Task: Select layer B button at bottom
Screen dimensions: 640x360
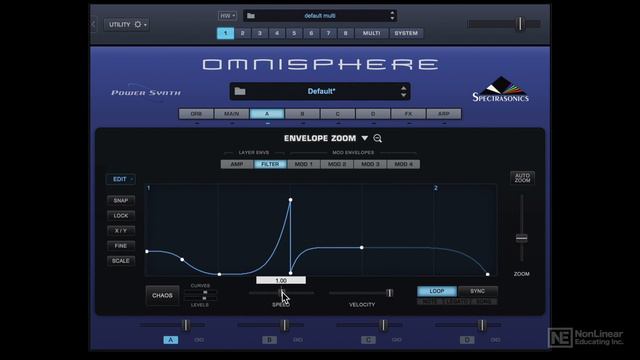Action: tap(269, 340)
